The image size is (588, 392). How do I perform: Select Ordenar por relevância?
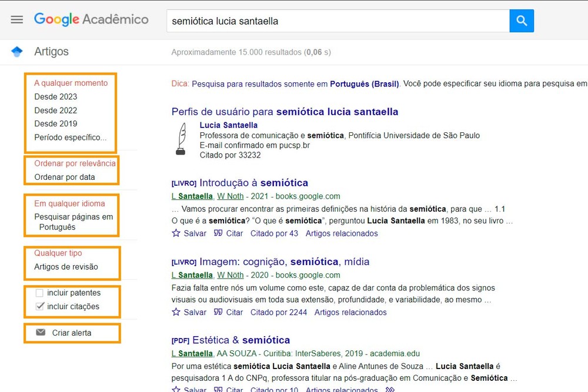coord(75,163)
